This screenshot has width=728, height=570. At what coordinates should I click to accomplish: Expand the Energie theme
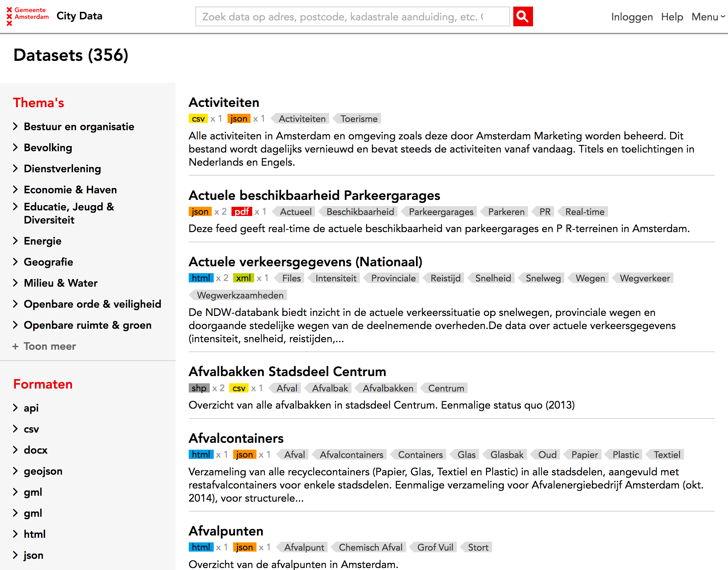[42, 241]
